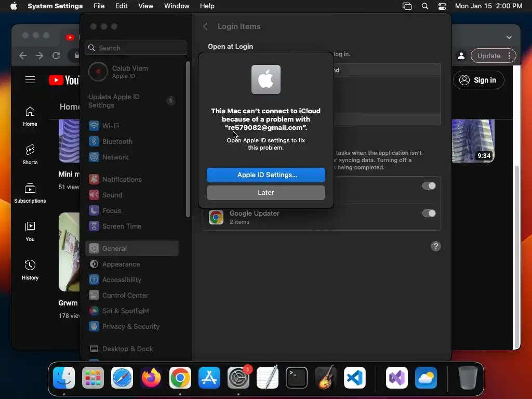Open YouTube History in sidebar
The height and width of the screenshot is (399, 532).
[x=30, y=270]
